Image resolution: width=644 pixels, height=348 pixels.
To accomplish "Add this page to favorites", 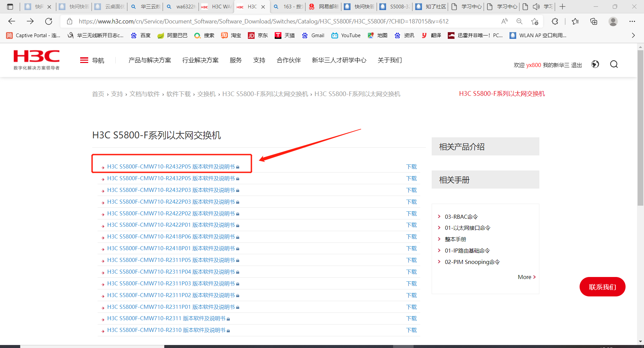I will [535, 21].
